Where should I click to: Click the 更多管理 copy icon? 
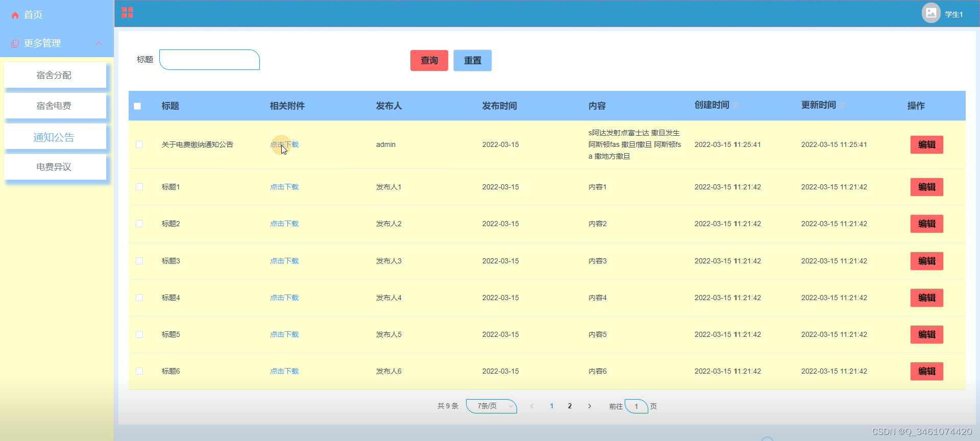[15, 43]
